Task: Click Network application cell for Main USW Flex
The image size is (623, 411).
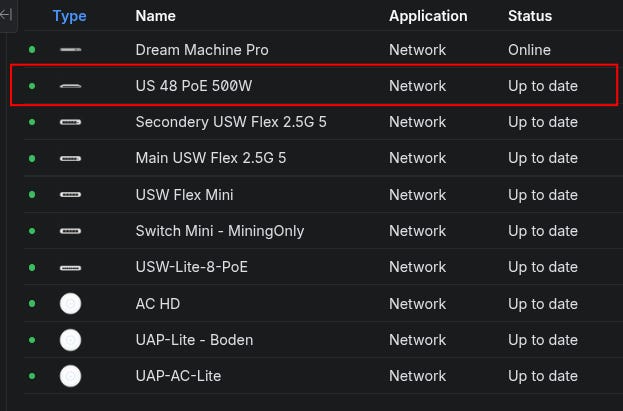Action: (x=418, y=158)
